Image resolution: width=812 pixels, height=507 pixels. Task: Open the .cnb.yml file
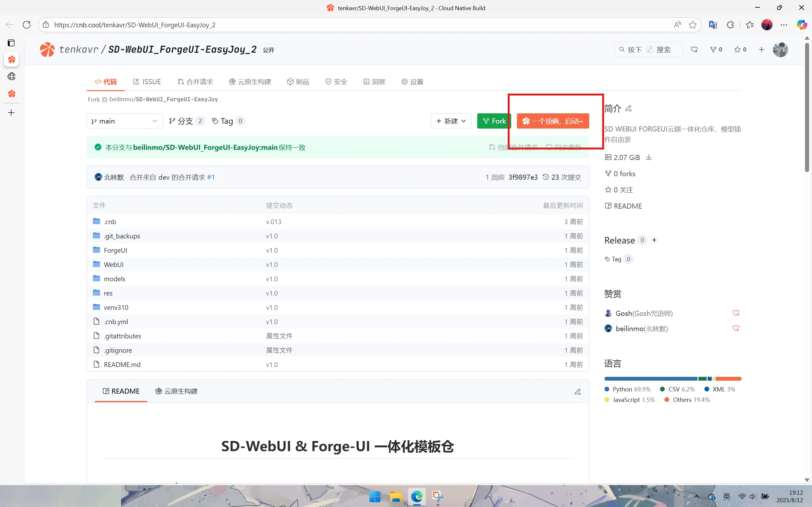116,322
